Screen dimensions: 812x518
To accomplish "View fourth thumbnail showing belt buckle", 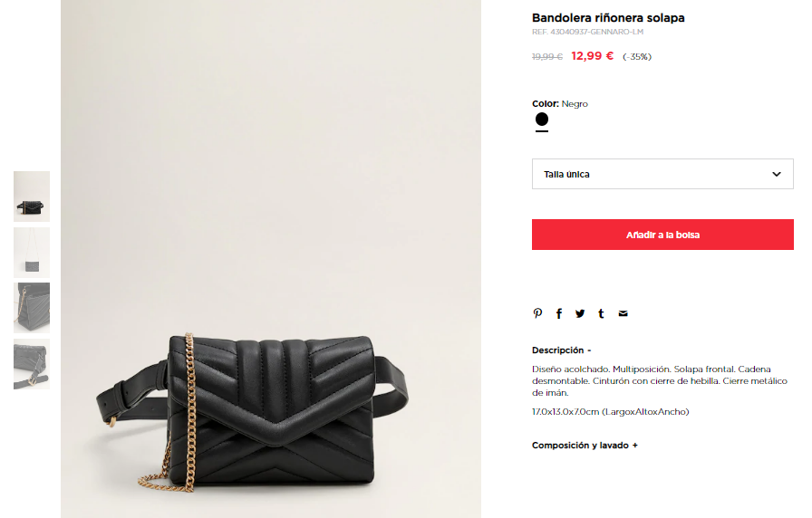I will click(32, 364).
